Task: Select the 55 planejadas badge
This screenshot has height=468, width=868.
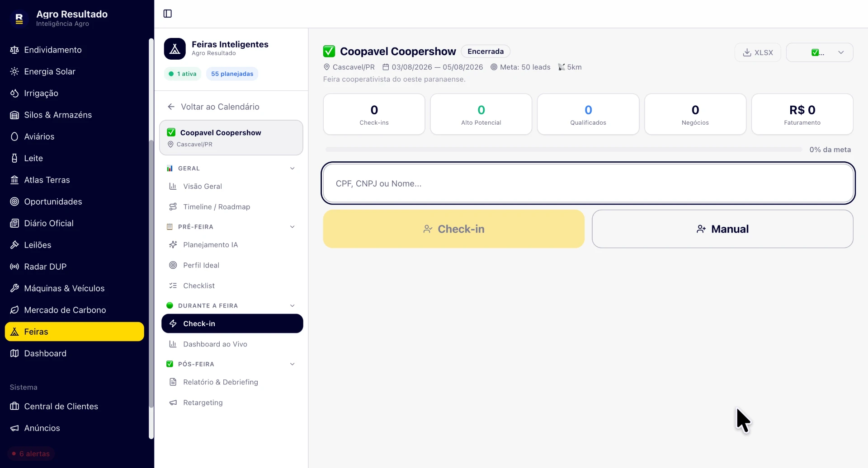Action: 232,74
